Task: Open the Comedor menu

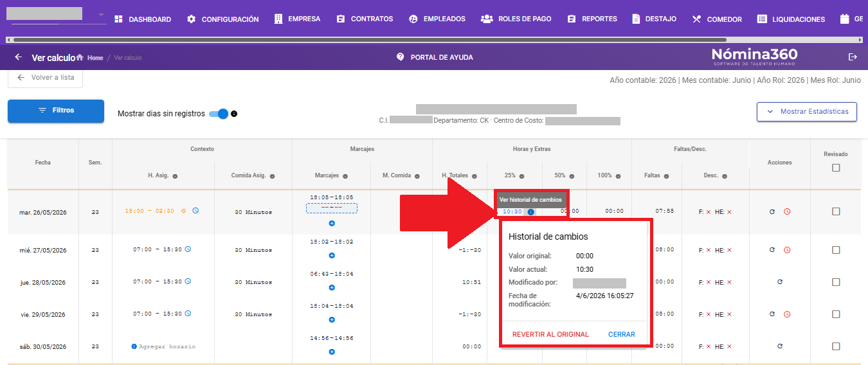Action: (717, 19)
